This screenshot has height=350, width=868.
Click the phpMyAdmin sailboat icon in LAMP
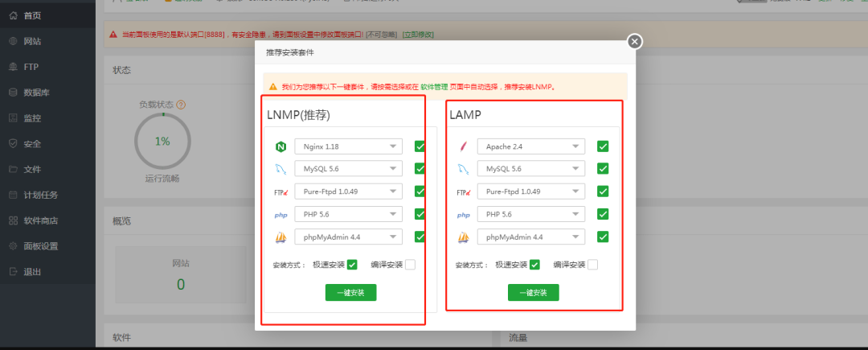point(464,237)
